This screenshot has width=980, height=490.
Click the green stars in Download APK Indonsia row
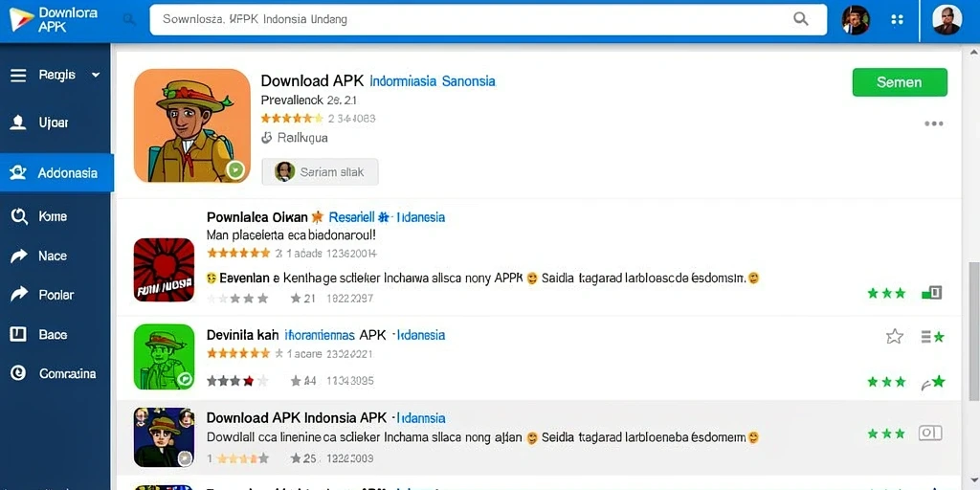pyautogui.click(x=886, y=434)
